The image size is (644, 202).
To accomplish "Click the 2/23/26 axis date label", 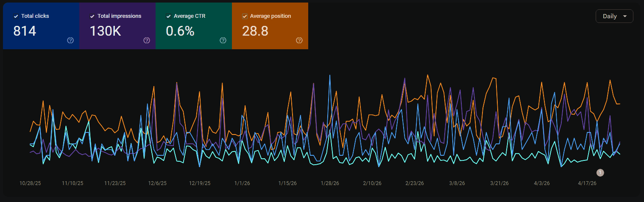I will (415, 183).
